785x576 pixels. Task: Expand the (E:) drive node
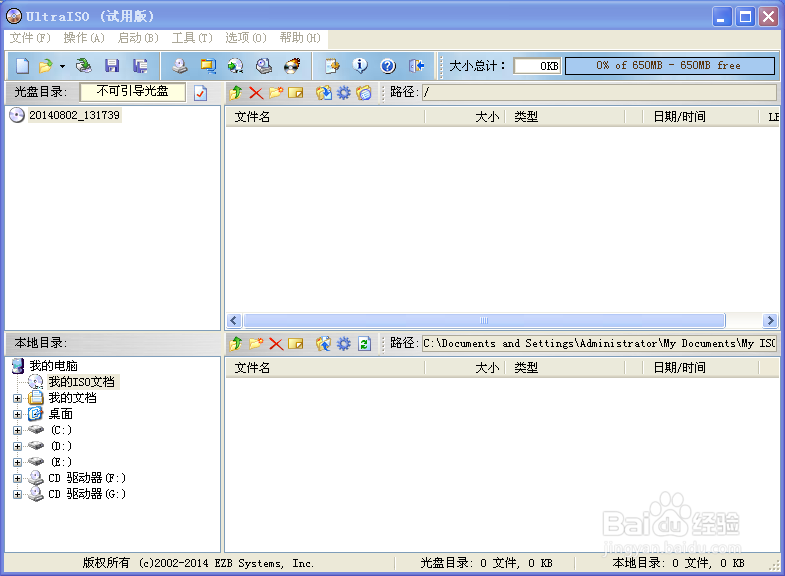pos(18,462)
